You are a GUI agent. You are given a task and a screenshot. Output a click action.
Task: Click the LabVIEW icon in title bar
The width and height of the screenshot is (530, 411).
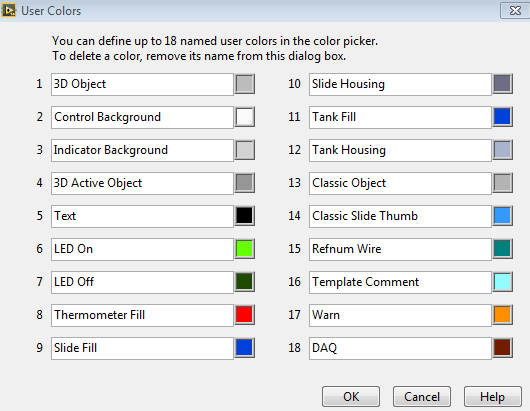point(8,10)
